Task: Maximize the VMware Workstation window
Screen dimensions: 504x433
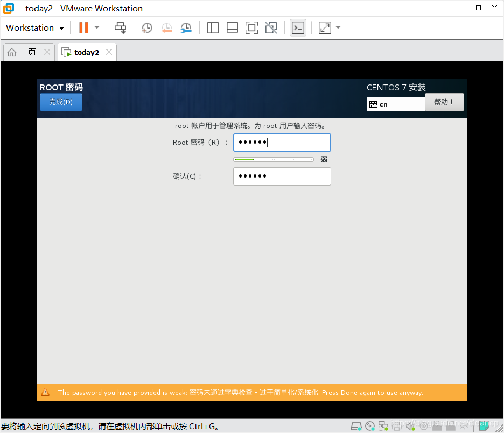Action: click(x=478, y=8)
